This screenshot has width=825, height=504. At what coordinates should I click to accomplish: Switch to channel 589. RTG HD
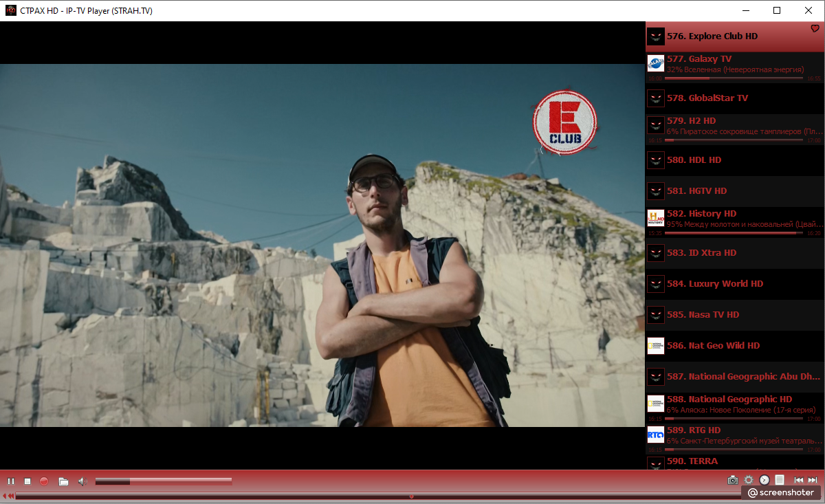(x=735, y=439)
